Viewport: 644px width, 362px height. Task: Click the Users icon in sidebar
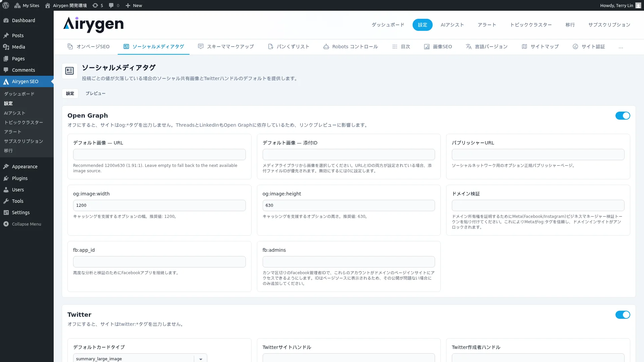[x=6, y=190]
